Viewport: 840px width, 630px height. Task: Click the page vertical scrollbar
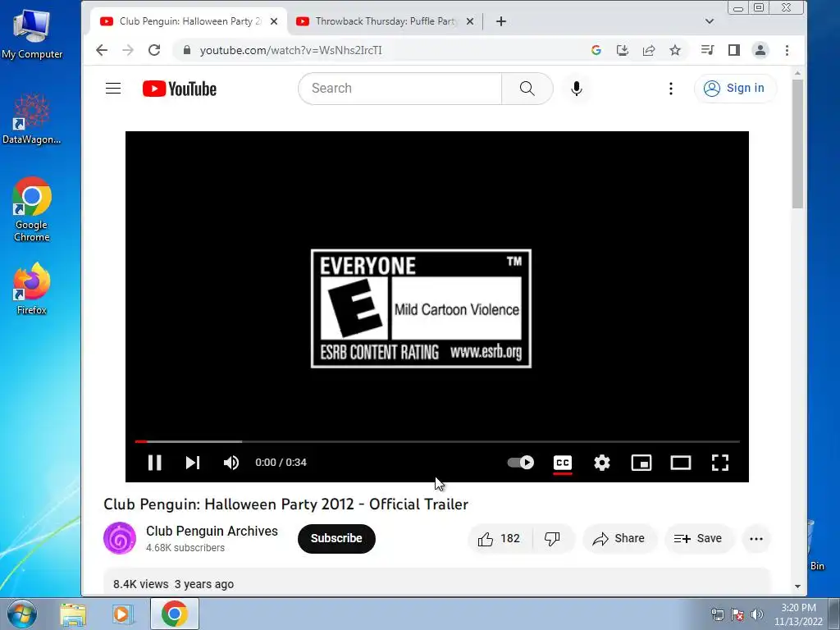pyautogui.click(x=797, y=144)
